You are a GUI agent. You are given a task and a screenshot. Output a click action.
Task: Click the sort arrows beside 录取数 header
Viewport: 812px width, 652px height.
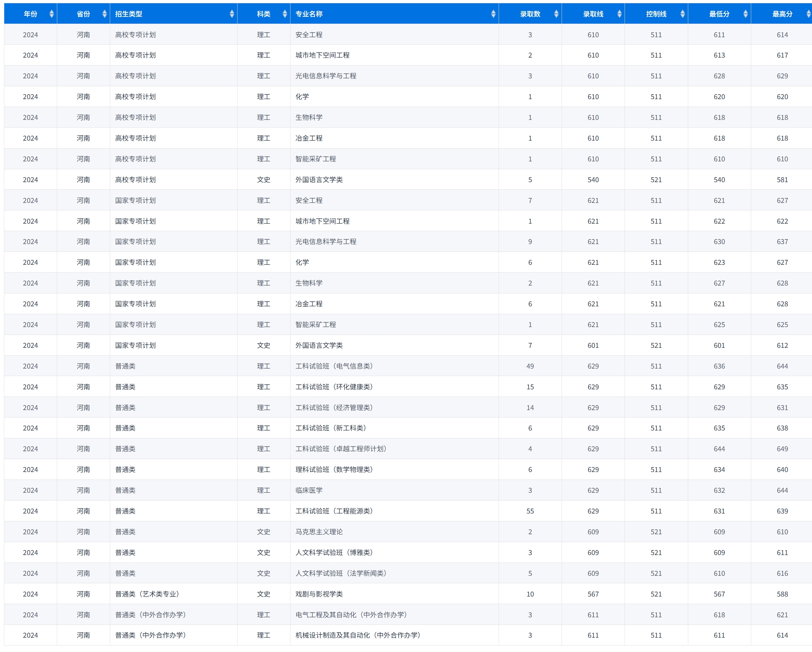pos(556,14)
